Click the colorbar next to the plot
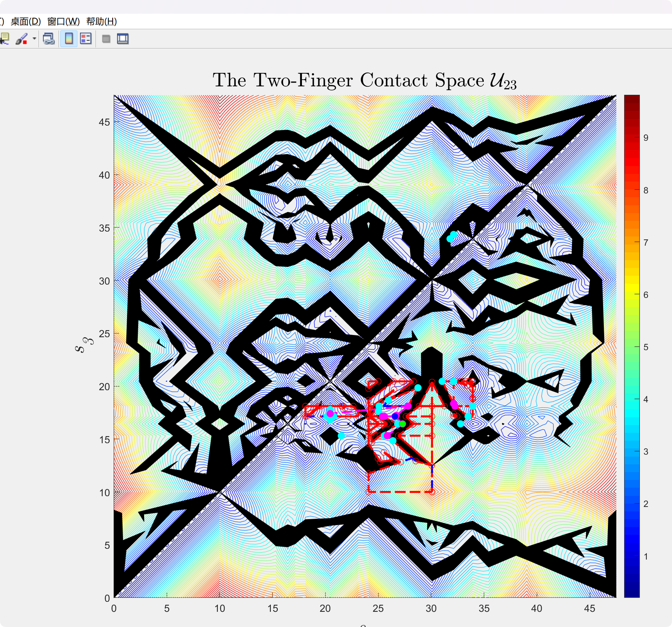Image resolution: width=672 pixels, height=627 pixels. point(632,346)
